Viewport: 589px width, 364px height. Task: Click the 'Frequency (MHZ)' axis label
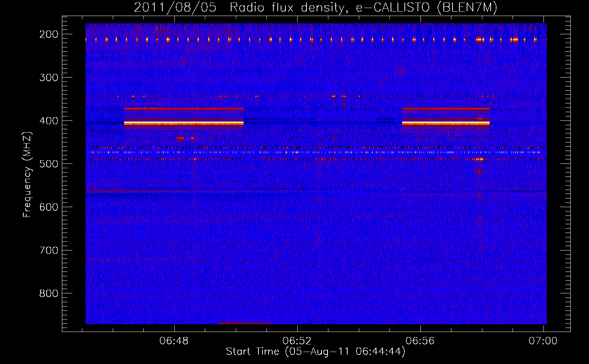pyautogui.click(x=27, y=175)
